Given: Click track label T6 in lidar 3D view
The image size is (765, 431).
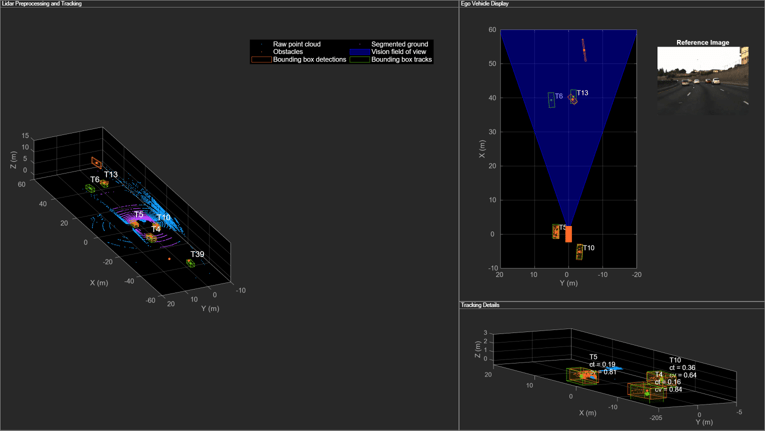Looking at the screenshot, I should click(95, 180).
